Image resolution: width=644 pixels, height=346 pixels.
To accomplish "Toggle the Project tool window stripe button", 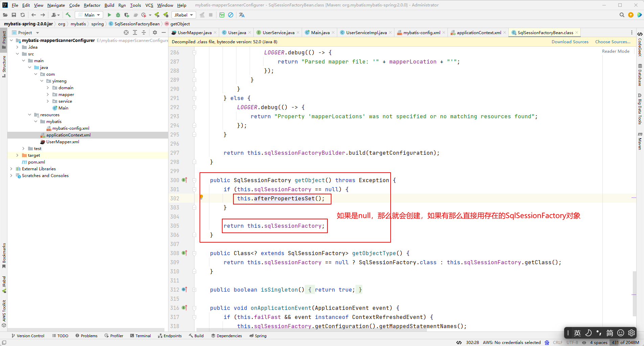I will tap(4, 40).
